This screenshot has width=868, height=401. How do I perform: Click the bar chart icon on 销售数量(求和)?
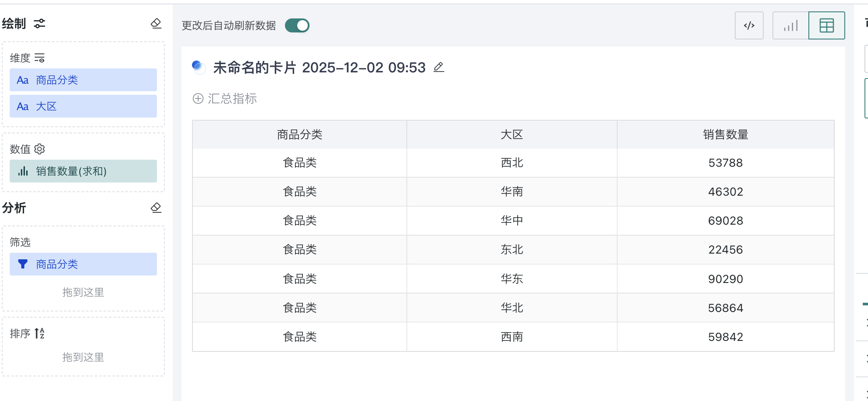(23, 171)
